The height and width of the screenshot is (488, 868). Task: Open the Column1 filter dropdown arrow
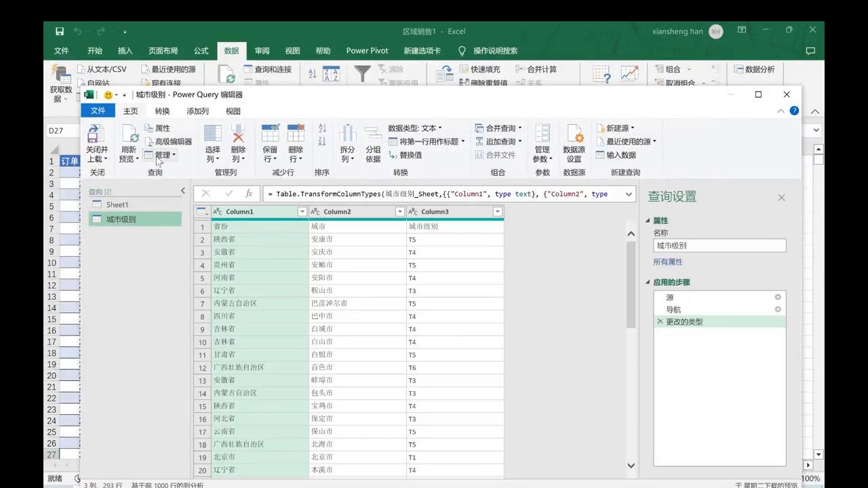pyautogui.click(x=301, y=211)
